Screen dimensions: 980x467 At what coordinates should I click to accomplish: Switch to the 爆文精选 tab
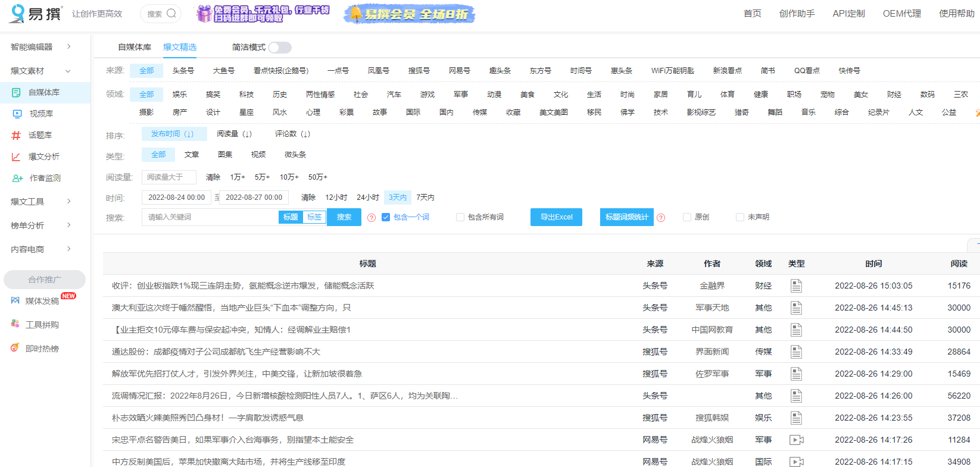coord(180,47)
